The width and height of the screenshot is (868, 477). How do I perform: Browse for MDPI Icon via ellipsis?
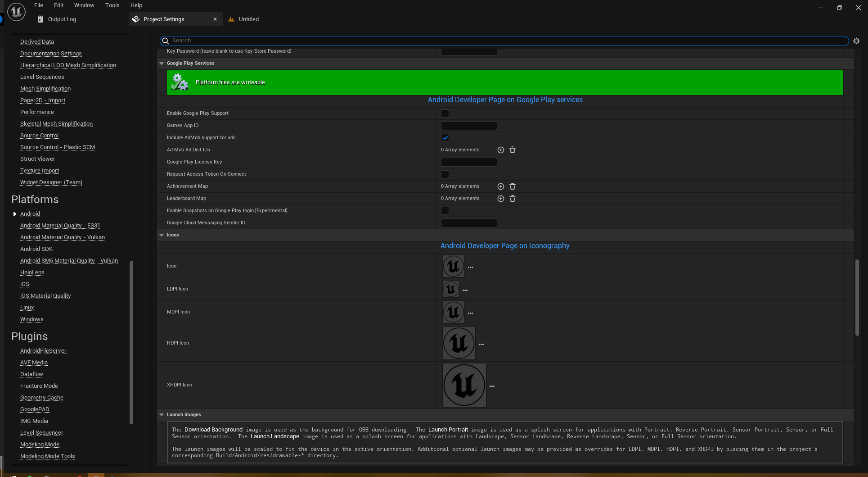[470, 313]
